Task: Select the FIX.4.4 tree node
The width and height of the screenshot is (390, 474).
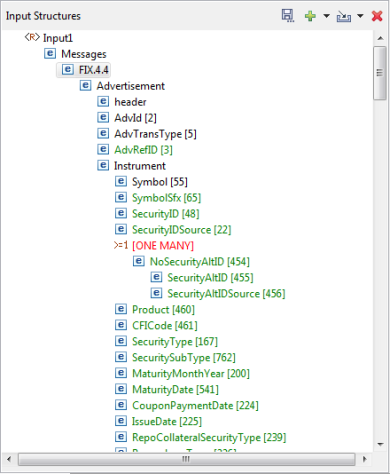Action: pyautogui.click(x=94, y=70)
